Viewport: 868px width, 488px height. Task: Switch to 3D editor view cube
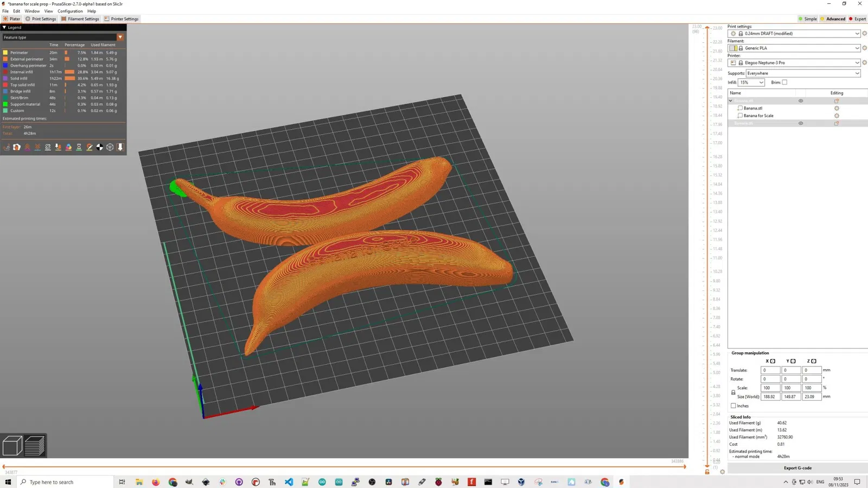click(12, 446)
